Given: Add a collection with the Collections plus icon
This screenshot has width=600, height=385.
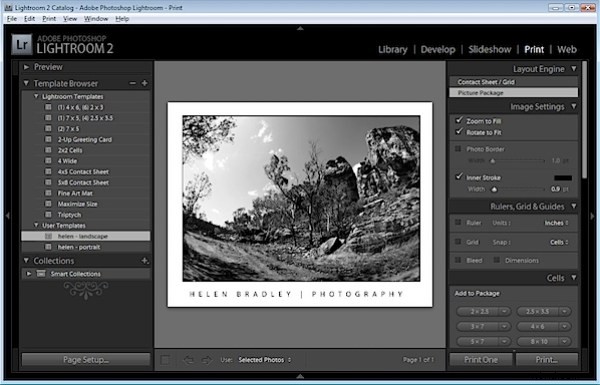Looking at the screenshot, I should 145,261.
